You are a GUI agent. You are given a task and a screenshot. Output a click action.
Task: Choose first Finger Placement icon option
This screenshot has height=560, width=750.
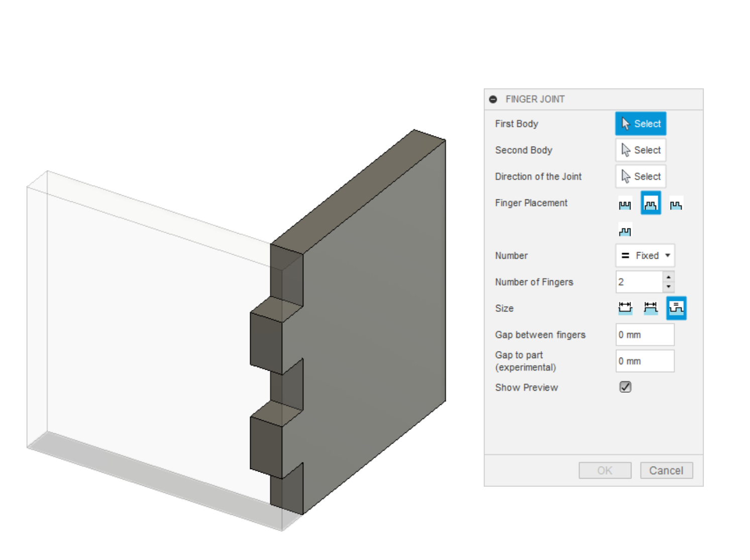(624, 204)
